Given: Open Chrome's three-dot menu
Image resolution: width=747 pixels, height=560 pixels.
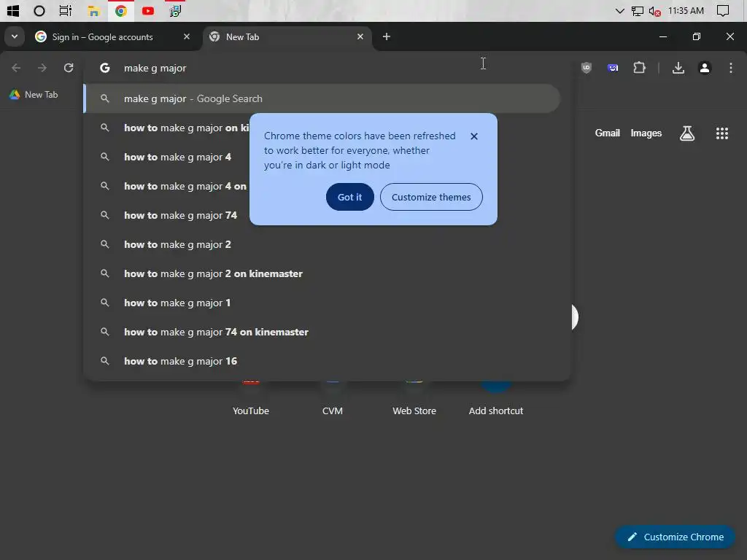Looking at the screenshot, I should [x=731, y=68].
